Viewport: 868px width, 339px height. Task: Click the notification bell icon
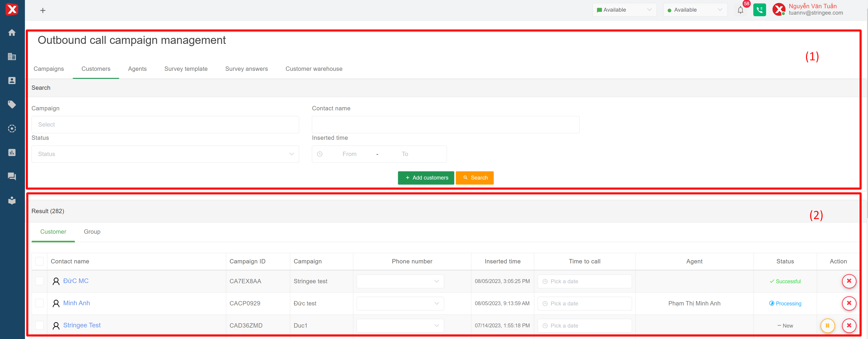740,10
